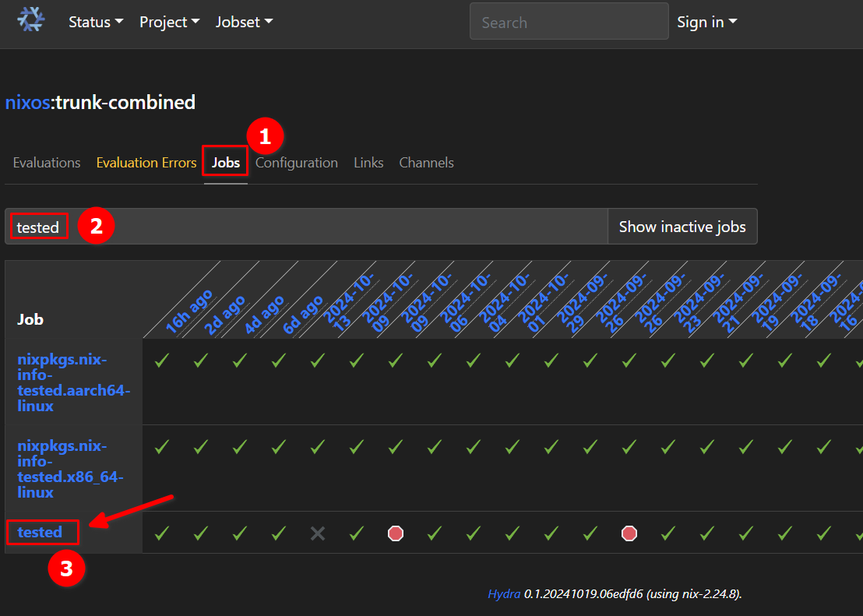Select the Jobs tab

click(x=226, y=163)
